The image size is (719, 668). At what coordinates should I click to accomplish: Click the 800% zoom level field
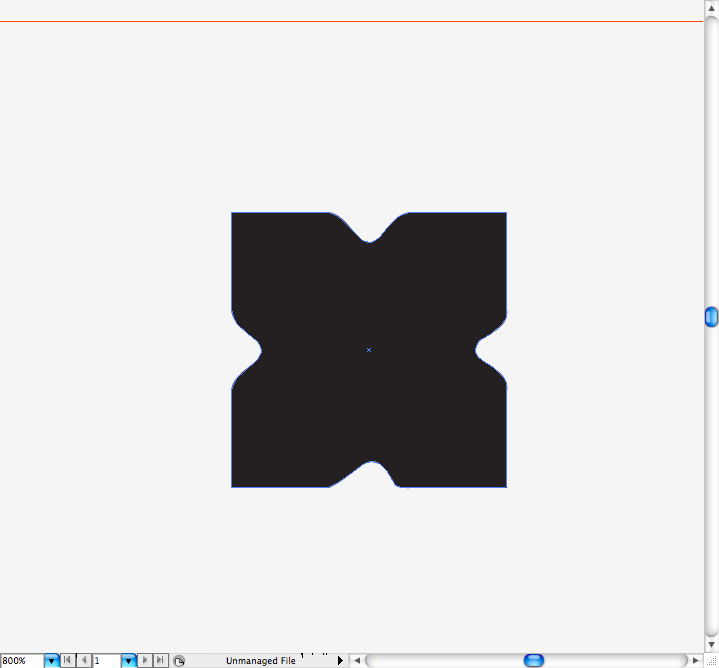point(22,661)
